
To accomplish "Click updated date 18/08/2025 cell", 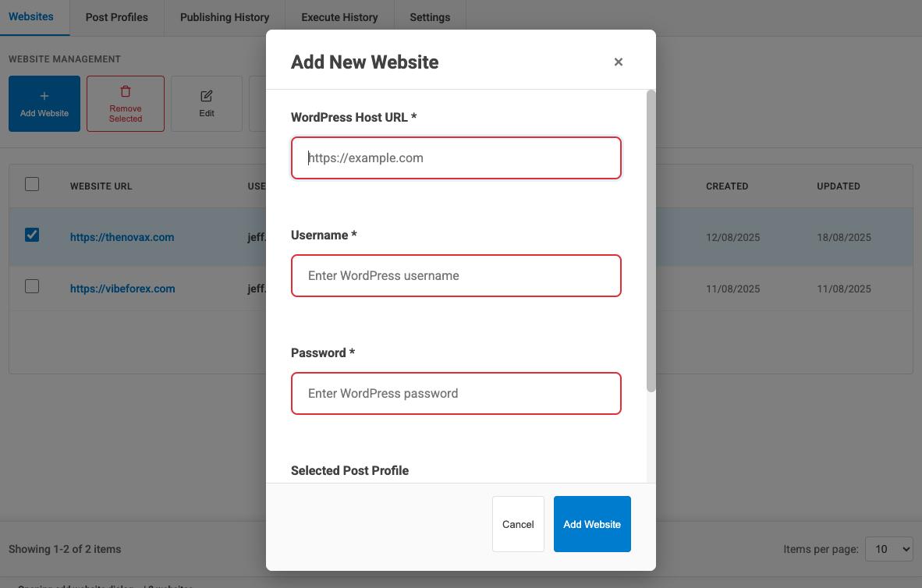I will coord(844,238).
